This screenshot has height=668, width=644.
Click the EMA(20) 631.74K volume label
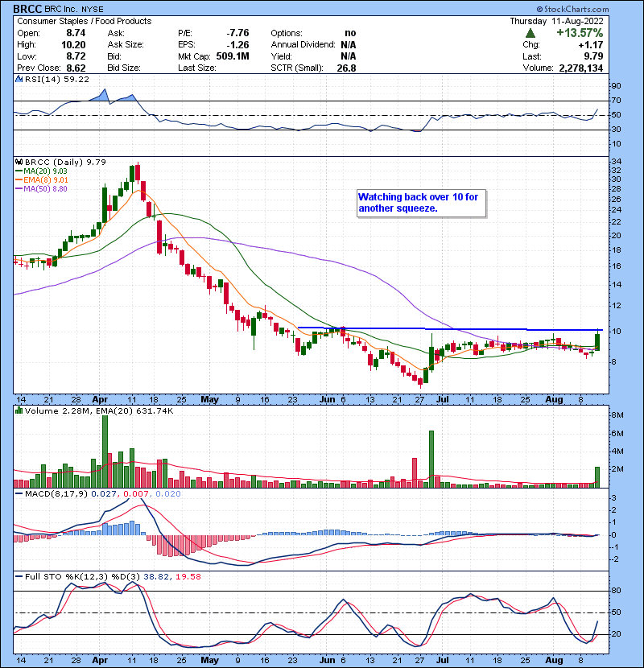tap(134, 410)
